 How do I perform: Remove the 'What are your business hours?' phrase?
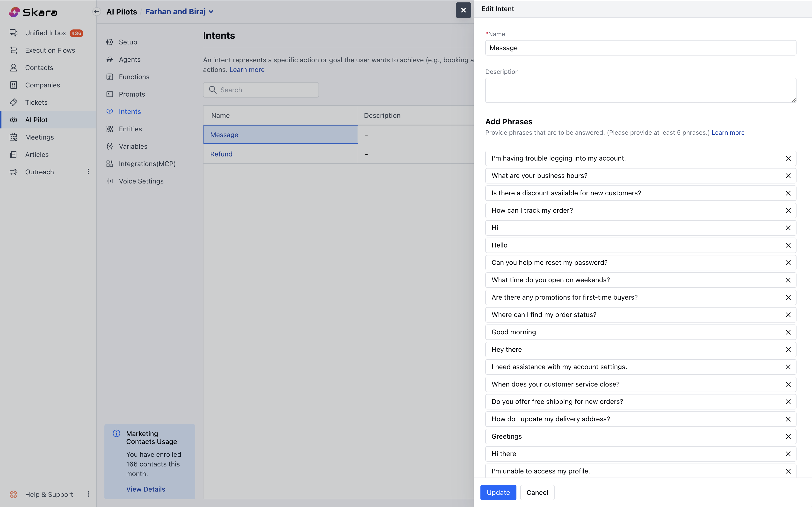pyautogui.click(x=788, y=176)
